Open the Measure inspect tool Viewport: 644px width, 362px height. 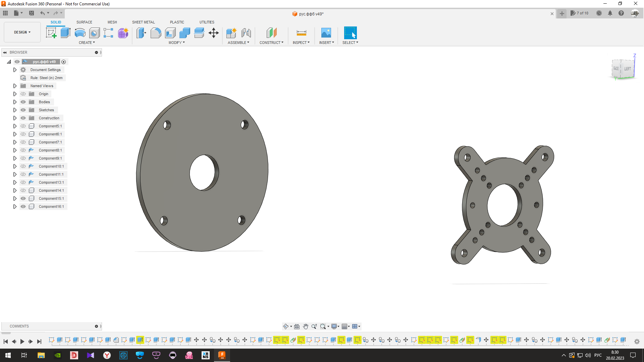[x=301, y=33]
